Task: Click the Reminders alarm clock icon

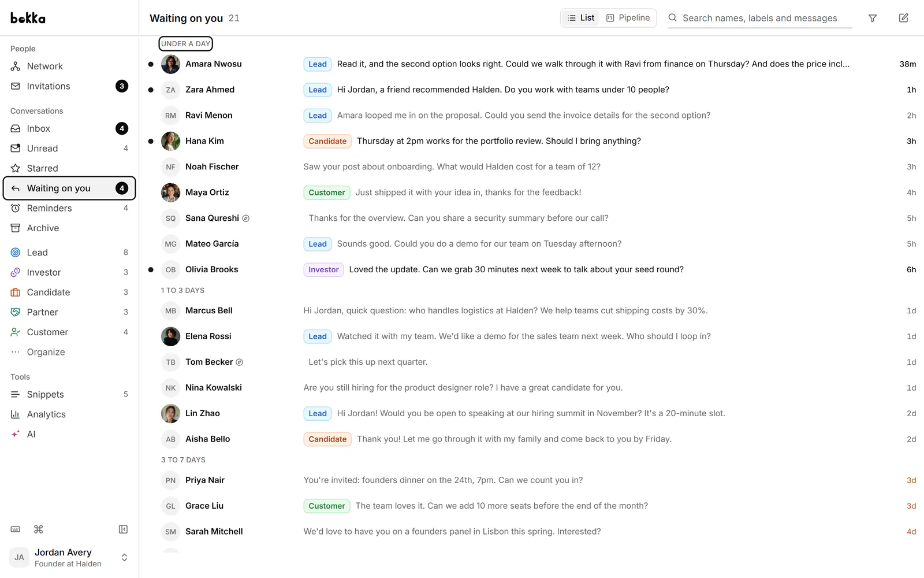Action: (16, 208)
